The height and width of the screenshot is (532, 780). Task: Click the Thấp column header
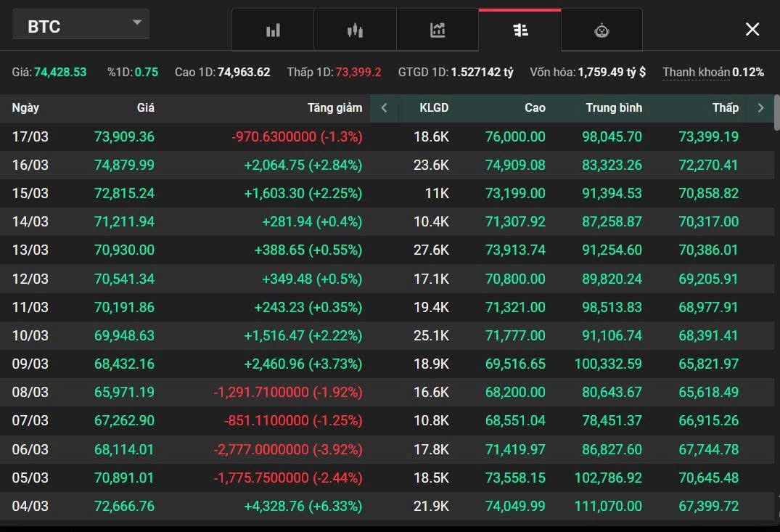(x=725, y=108)
